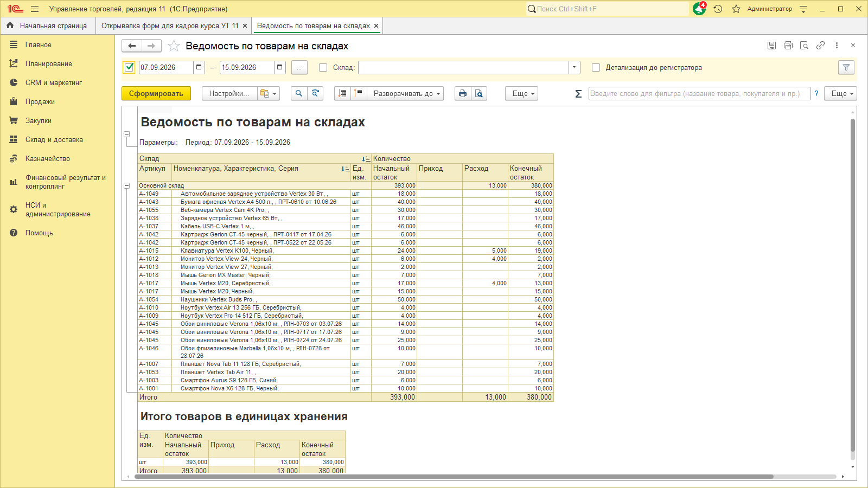Open the Разворачивать до dropdown
The image size is (868, 488).
(x=405, y=93)
